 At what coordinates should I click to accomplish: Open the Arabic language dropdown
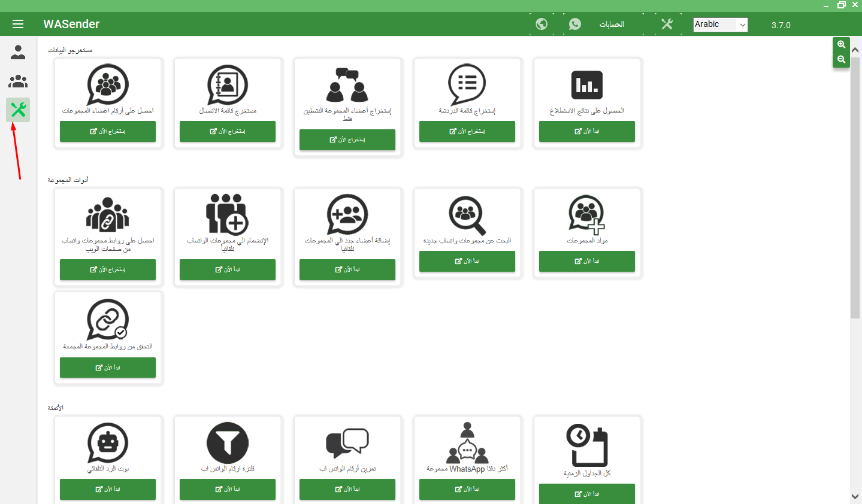(x=720, y=25)
